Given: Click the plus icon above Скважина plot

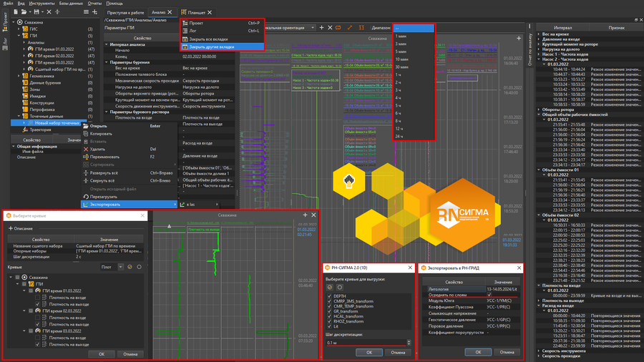Looking at the screenshot, I should coord(305,215).
